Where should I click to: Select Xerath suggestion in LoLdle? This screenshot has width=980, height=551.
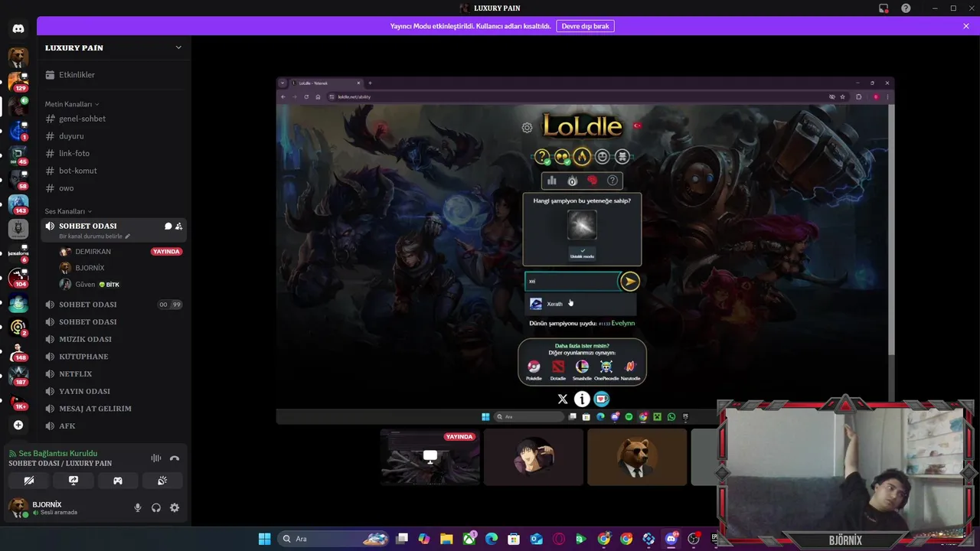581,304
